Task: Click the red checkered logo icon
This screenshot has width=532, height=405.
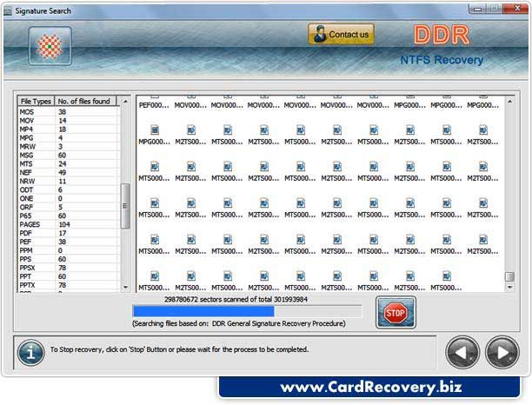Action: click(50, 46)
